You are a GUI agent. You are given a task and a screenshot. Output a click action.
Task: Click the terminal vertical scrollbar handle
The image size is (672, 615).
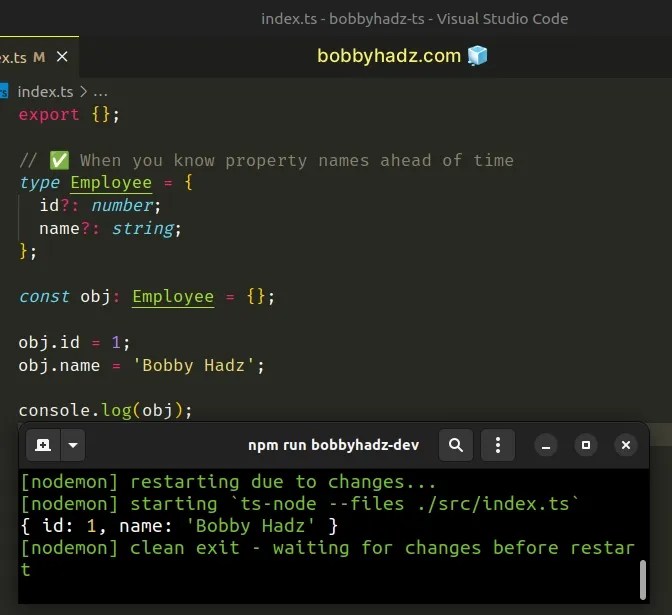(x=642, y=580)
